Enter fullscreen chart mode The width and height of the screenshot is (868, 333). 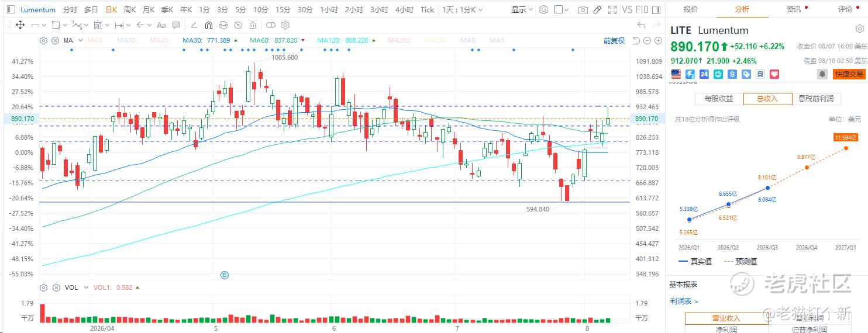point(612,10)
